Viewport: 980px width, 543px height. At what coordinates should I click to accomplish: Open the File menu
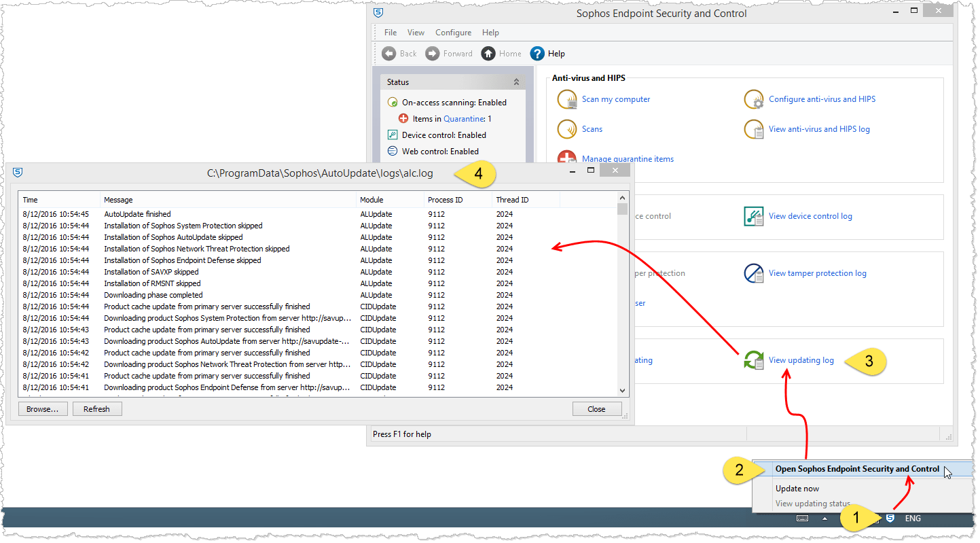coord(391,33)
